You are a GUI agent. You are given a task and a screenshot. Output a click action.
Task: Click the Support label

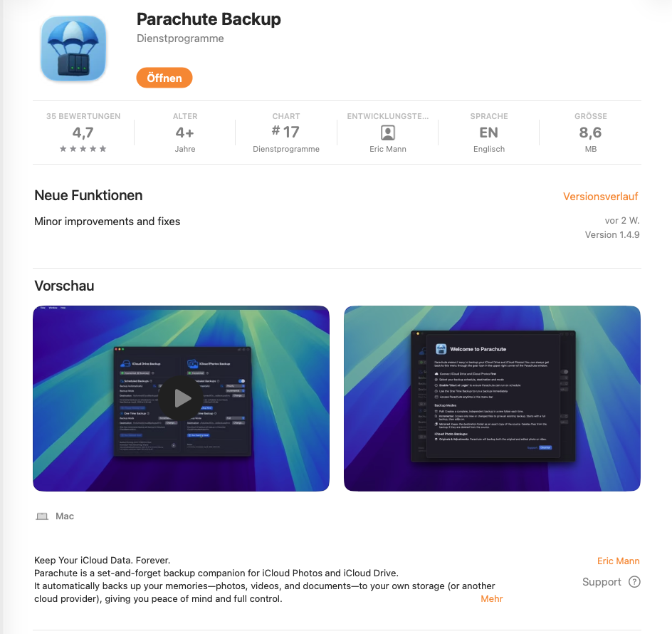(x=602, y=582)
